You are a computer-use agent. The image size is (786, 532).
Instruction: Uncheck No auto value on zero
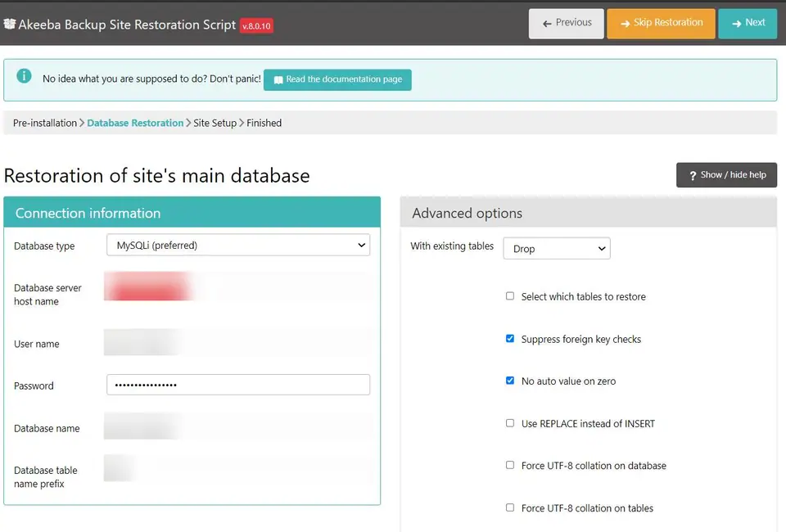(510, 381)
